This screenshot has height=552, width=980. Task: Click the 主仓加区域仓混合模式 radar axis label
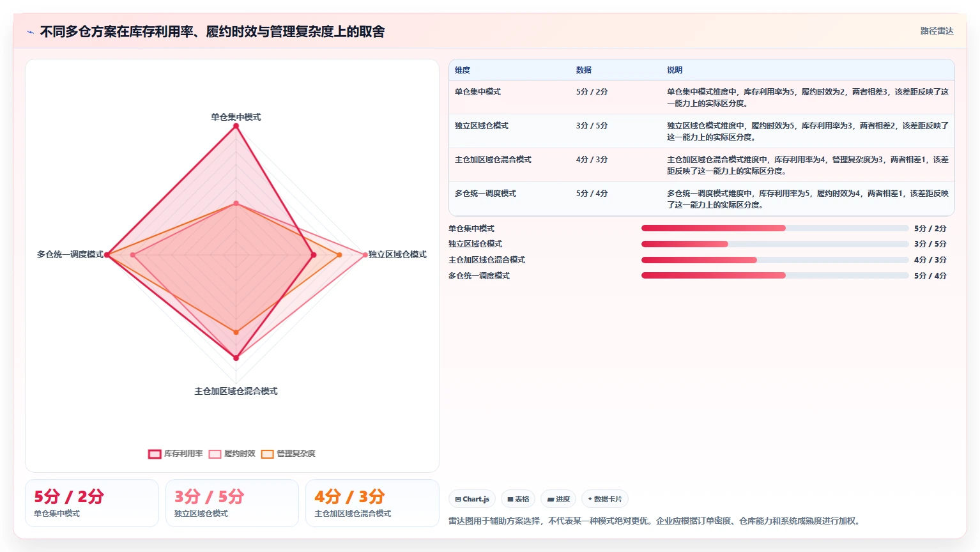pyautogui.click(x=236, y=391)
